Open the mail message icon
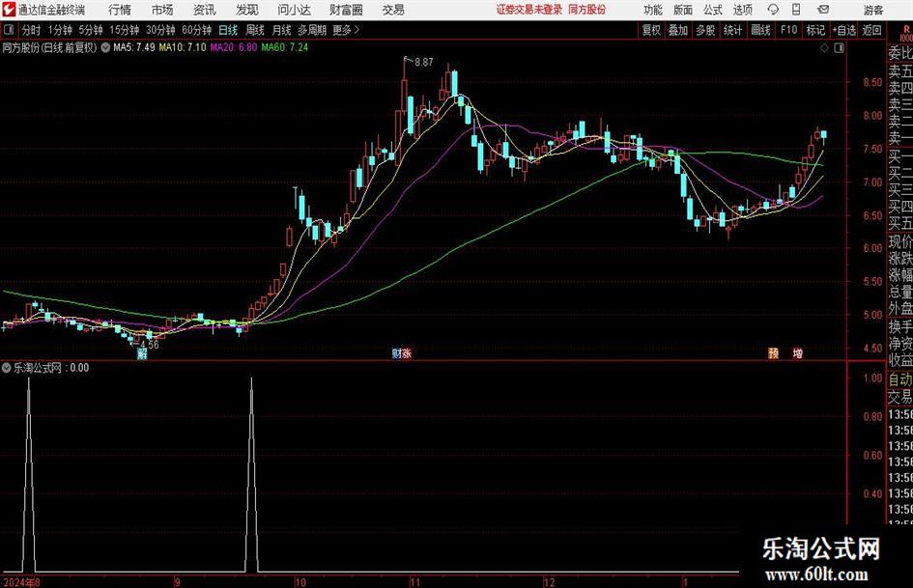Screen dimensions: 913x588 pos(823,10)
